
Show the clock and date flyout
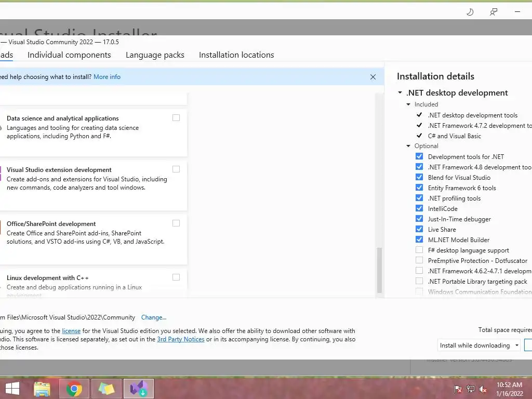tap(509, 389)
